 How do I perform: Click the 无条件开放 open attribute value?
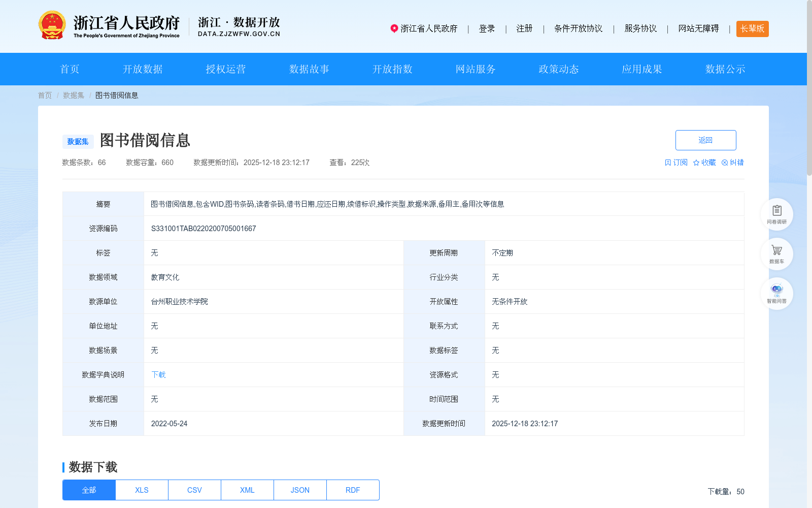click(x=510, y=302)
